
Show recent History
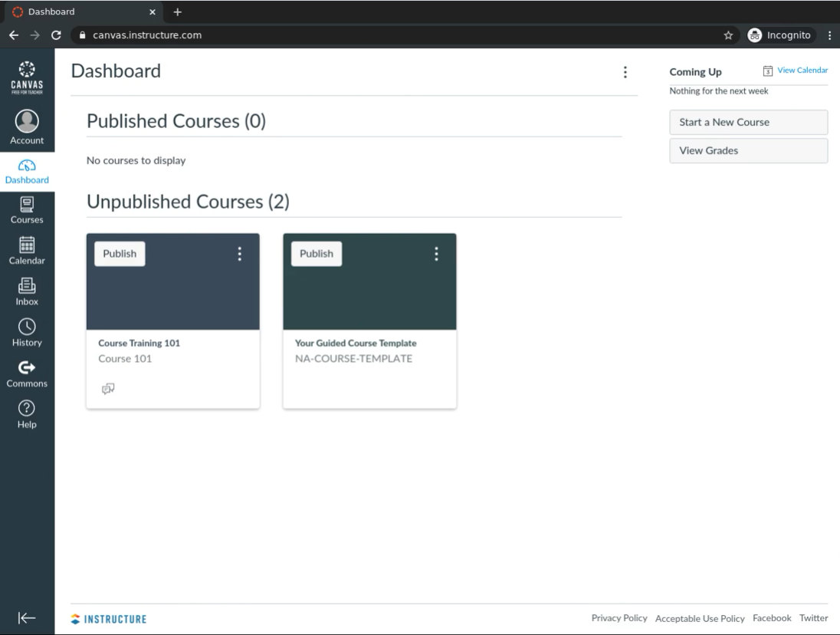[28, 327]
